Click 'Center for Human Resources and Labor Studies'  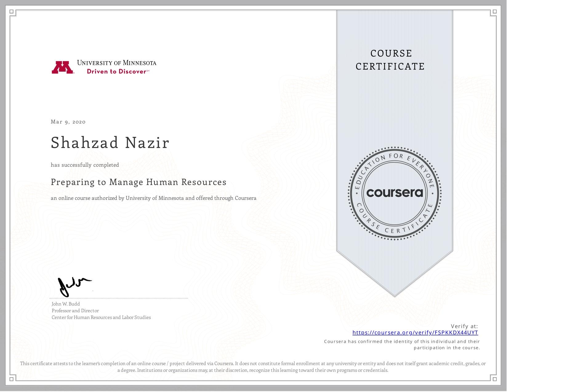click(x=101, y=317)
